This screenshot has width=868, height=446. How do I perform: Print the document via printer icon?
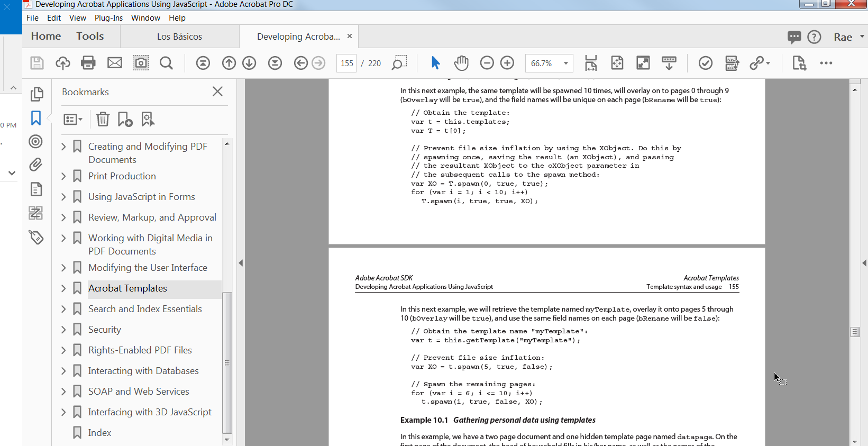(88, 63)
